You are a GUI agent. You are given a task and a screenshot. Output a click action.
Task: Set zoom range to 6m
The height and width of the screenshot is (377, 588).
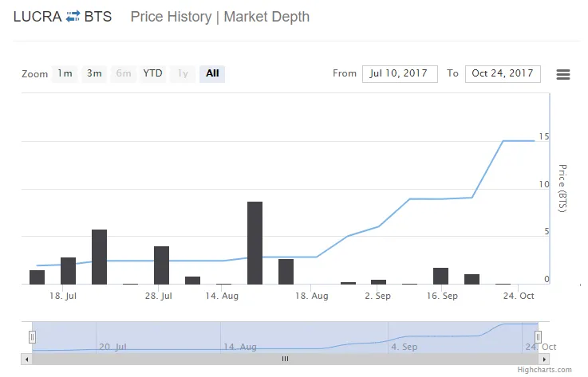tap(124, 73)
